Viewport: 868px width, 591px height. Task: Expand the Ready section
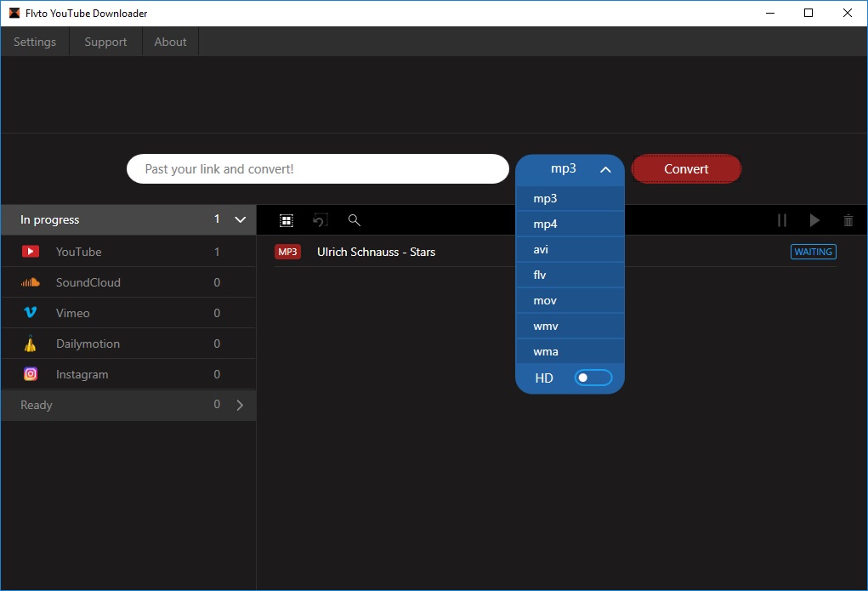pyautogui.click(x=240, y=405)
